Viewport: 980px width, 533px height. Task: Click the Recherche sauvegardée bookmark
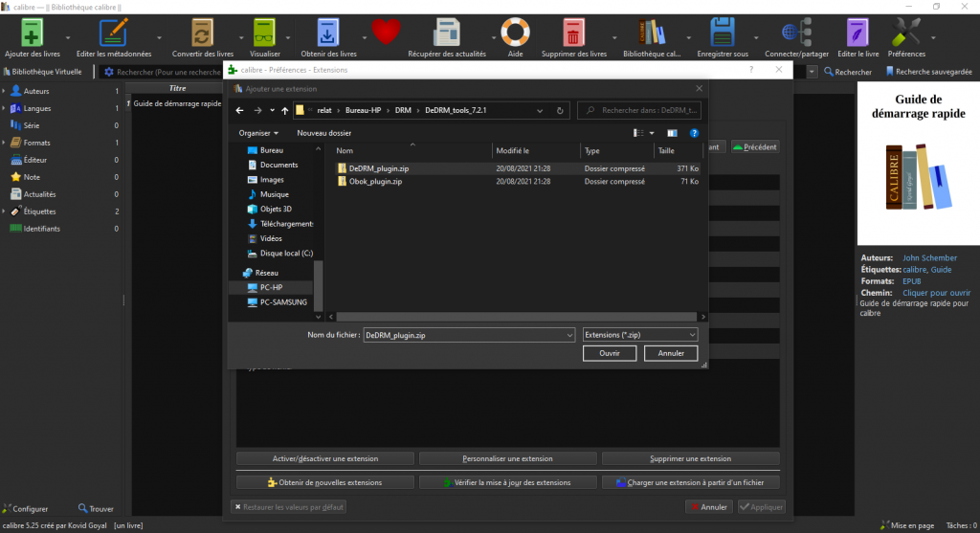(928, 72)
